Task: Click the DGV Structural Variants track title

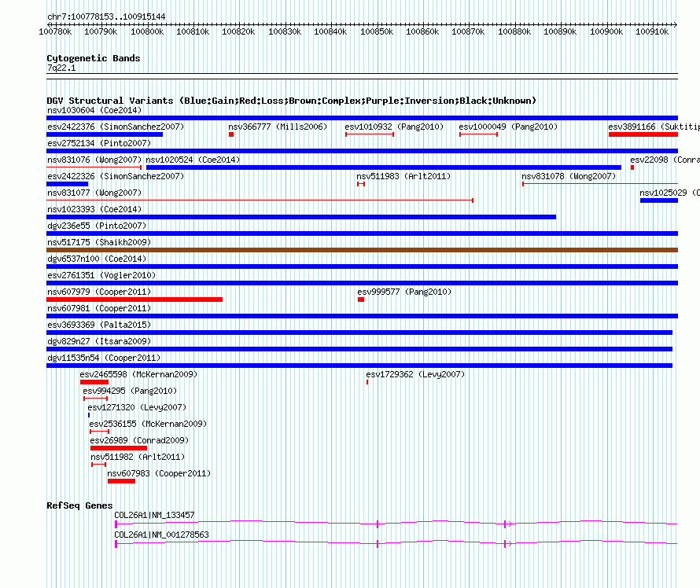Action: (291, 101)
